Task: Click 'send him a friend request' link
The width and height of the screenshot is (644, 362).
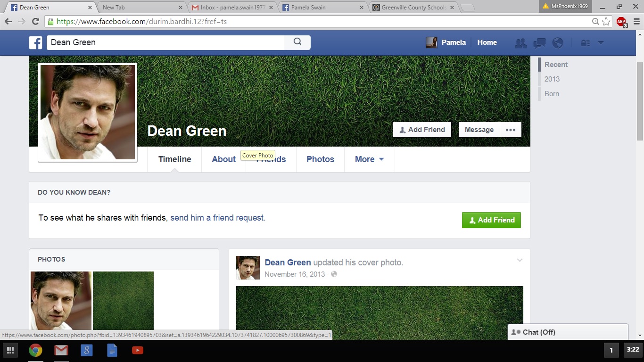Action: (218, 218)
